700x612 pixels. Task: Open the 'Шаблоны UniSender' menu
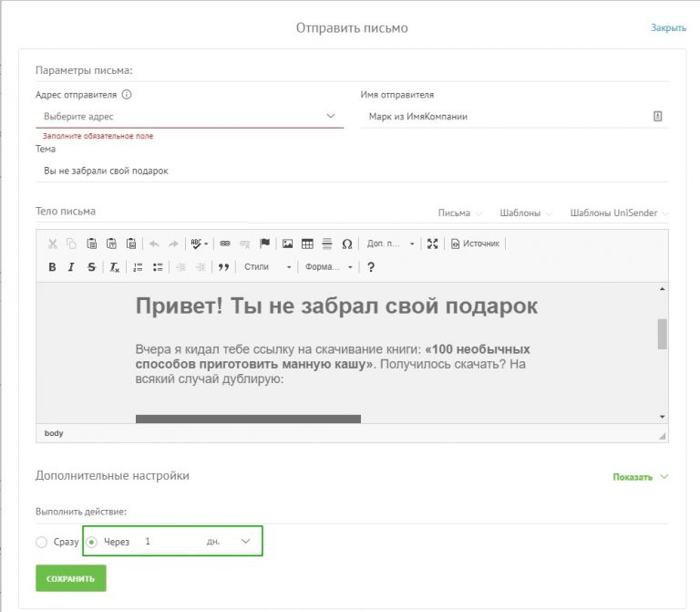coord(618,213)
